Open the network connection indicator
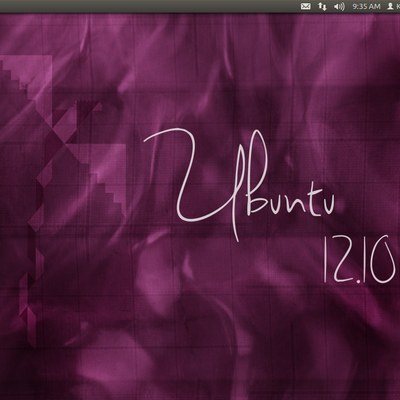Viewport: 400px width, 400px height. [x=322, y=6]
